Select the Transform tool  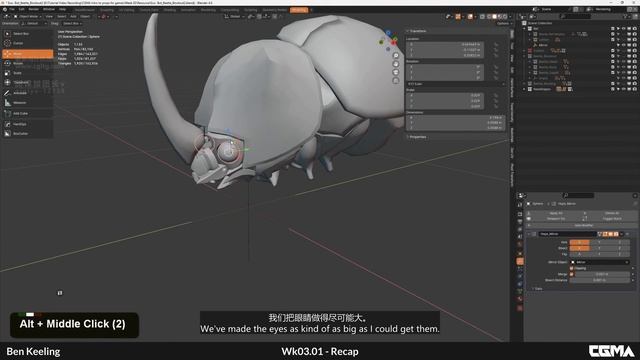click(x=27, y=82)
